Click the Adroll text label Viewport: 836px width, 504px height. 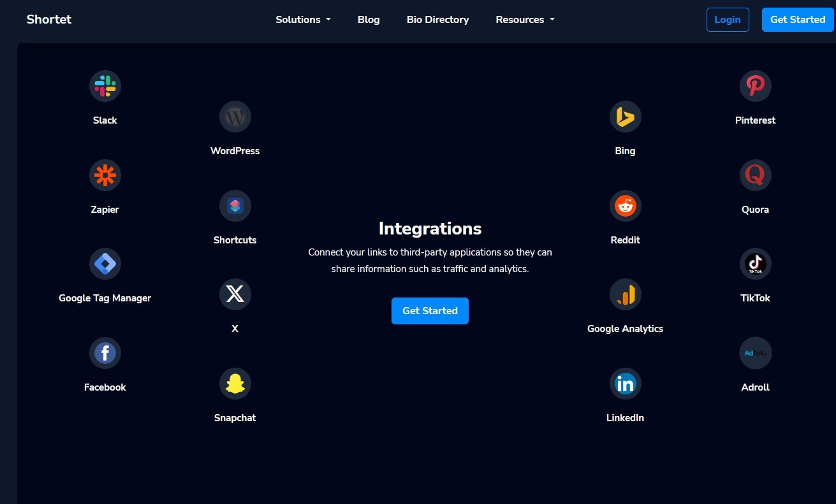tap(756, 387)
